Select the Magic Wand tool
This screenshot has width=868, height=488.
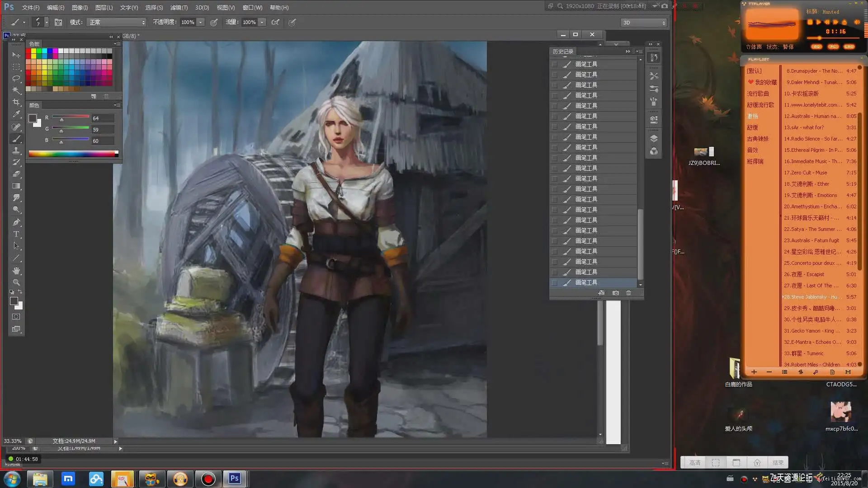[x=16, y=90]
